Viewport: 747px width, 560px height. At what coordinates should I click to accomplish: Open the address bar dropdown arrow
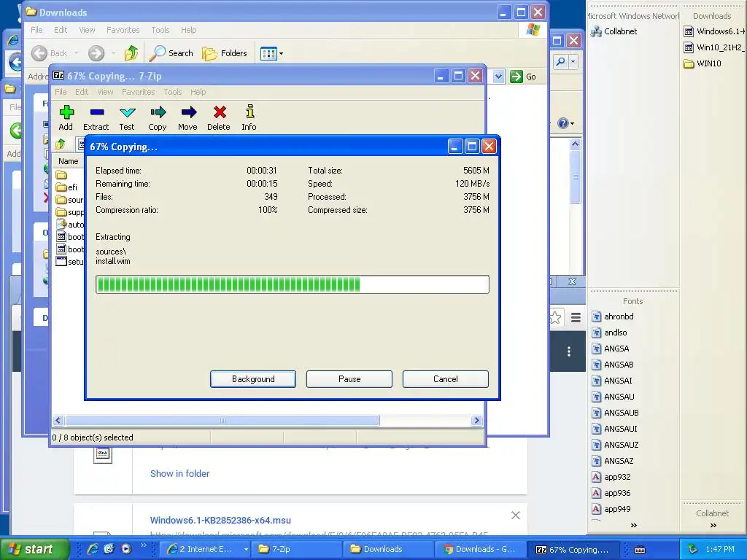498,76
